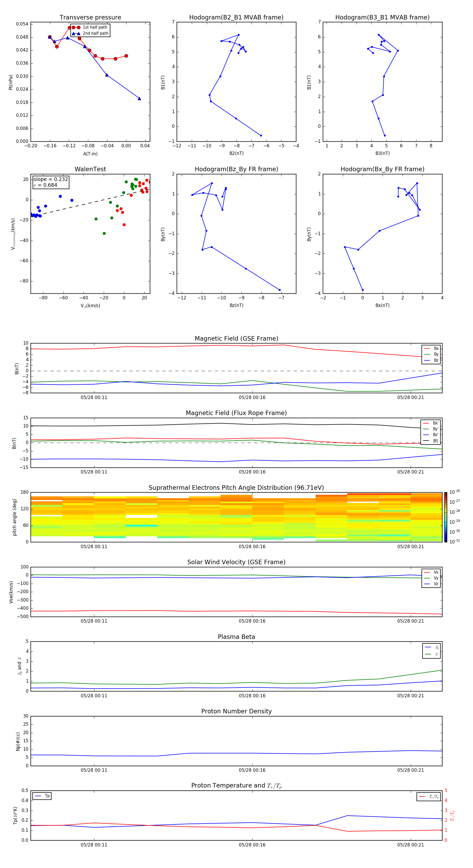
Task: Click the 'Tp' legend in temperature plot
Action: click(x=42, y=796)
